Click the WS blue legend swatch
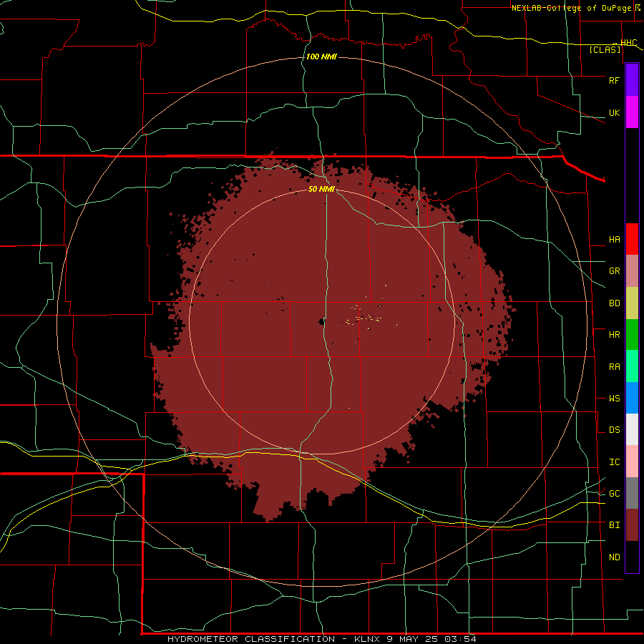This screenshot has width=644, height=644. 632,398
